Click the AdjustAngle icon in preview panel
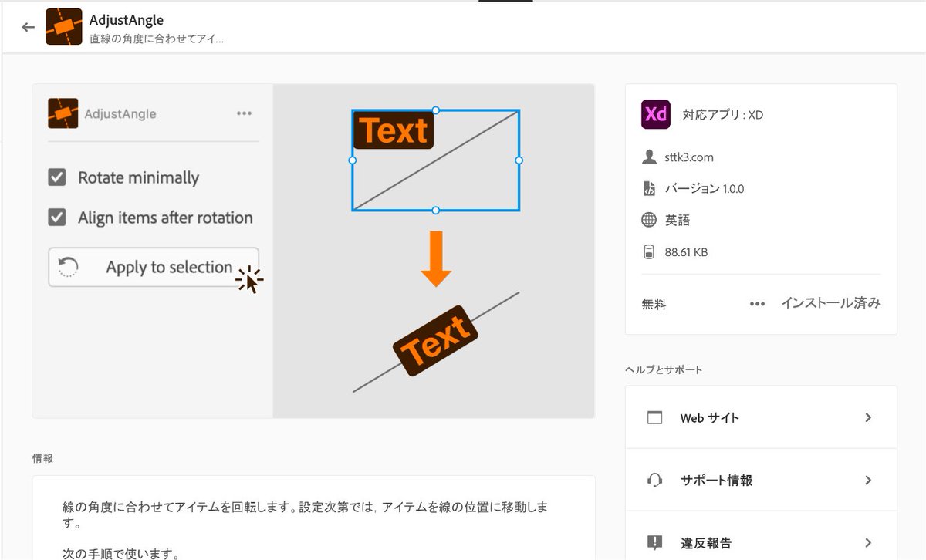The height and width of the screenshot is (560, 926). pos(63,113)
